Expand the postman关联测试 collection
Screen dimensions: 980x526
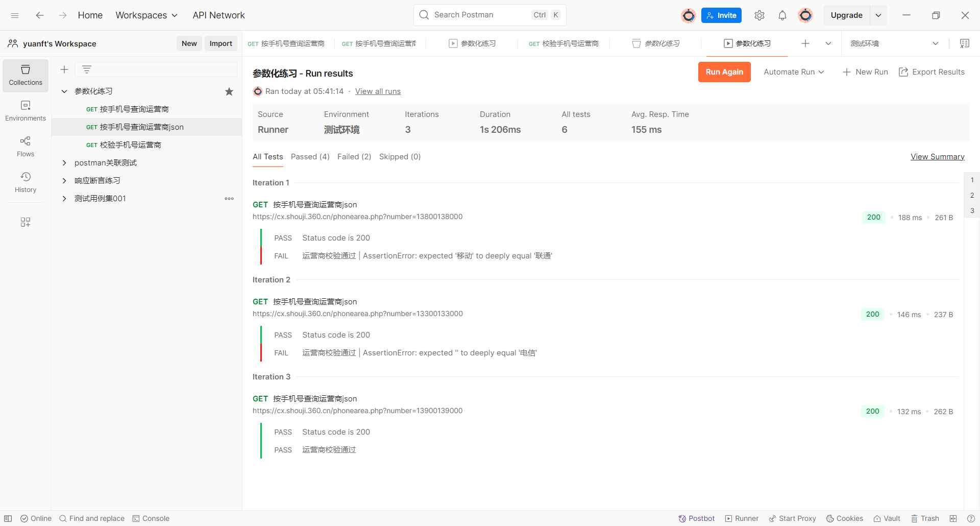(x=64, y=163)
